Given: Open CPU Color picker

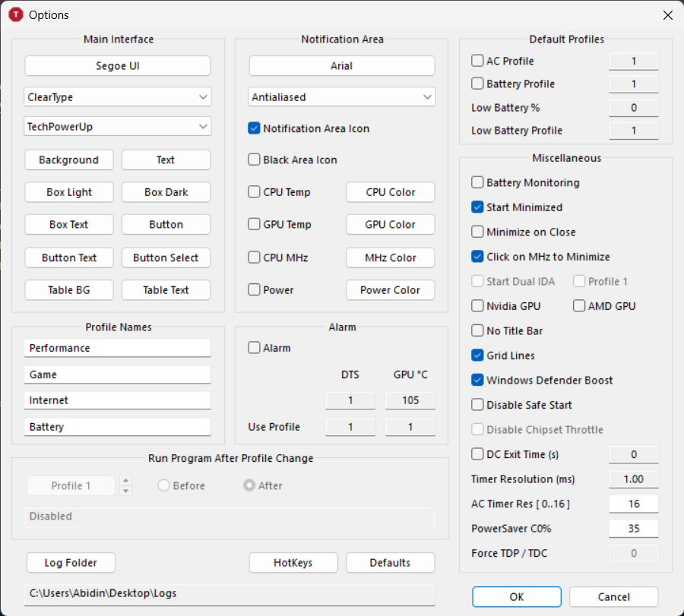Looking at the screenshot, I should (391, 192).
